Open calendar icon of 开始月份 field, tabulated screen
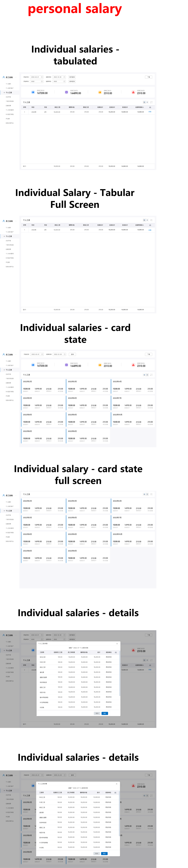Viewport: 188px width, 868px height. (x=42, y=77)
